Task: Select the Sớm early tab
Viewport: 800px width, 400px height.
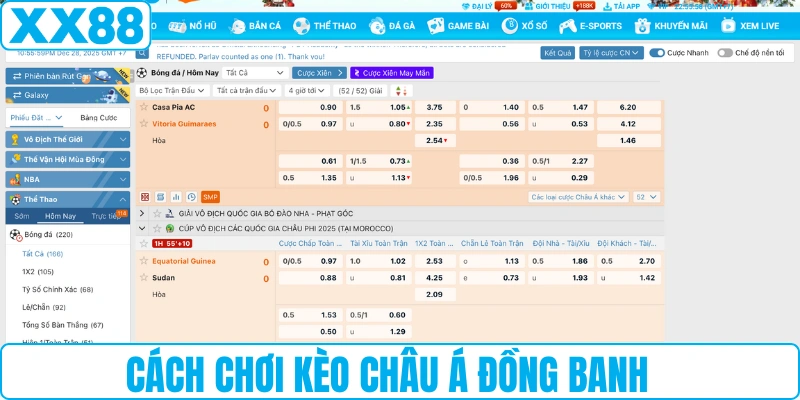Action: click(x=21, y=216)
